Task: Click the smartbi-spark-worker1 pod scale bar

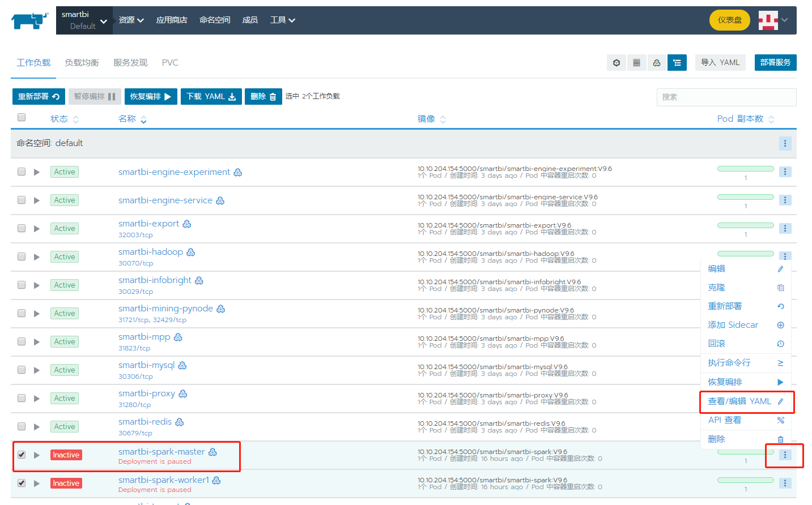Action: (745, 480)
